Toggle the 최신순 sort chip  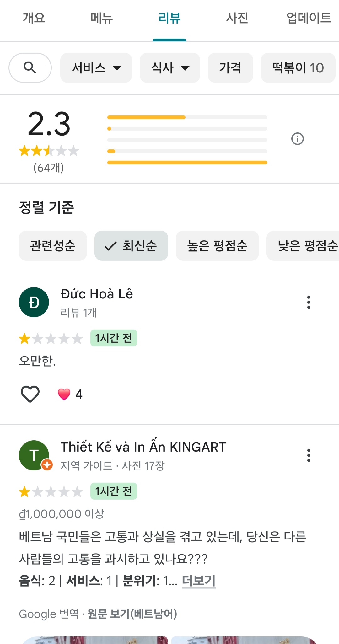click(x=131, y=246)
